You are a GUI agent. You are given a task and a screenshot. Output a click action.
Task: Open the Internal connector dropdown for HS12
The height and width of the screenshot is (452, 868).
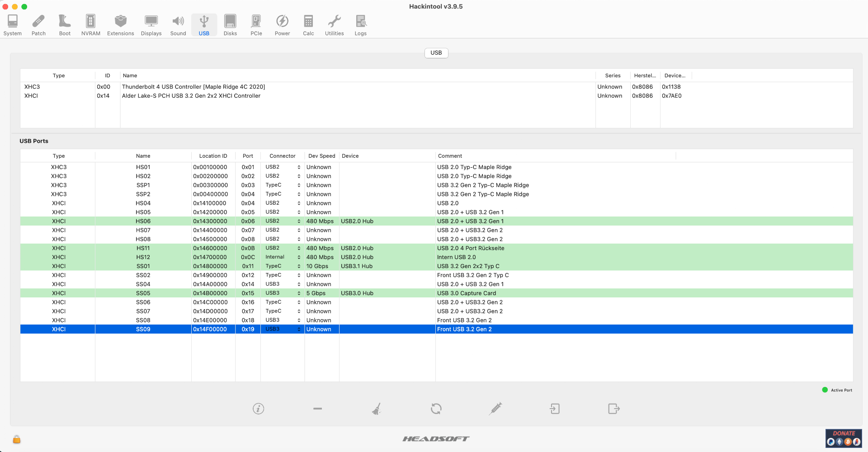[283, 257]
